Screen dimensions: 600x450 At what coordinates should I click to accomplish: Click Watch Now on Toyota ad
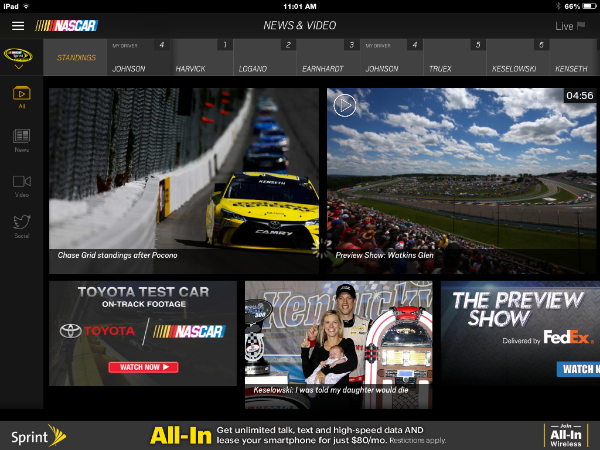point(143,367)
